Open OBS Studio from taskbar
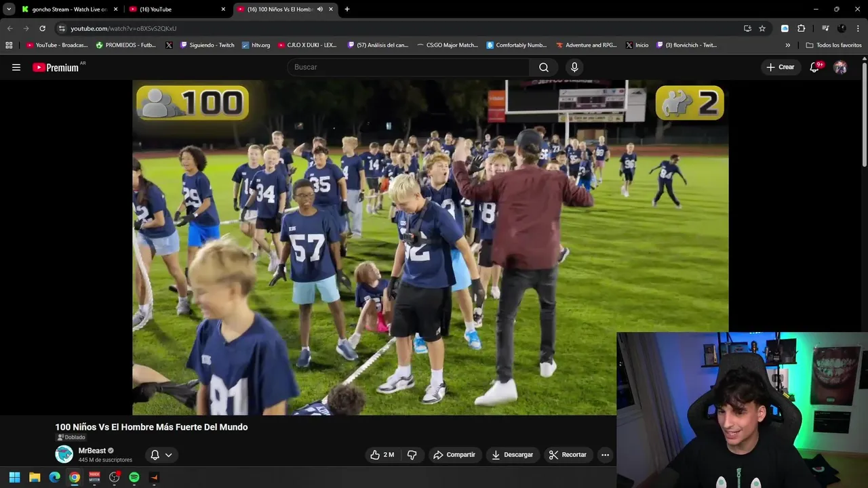Image resolution: width=868 pixels, height=488 pixels. (x=114, y=477)
